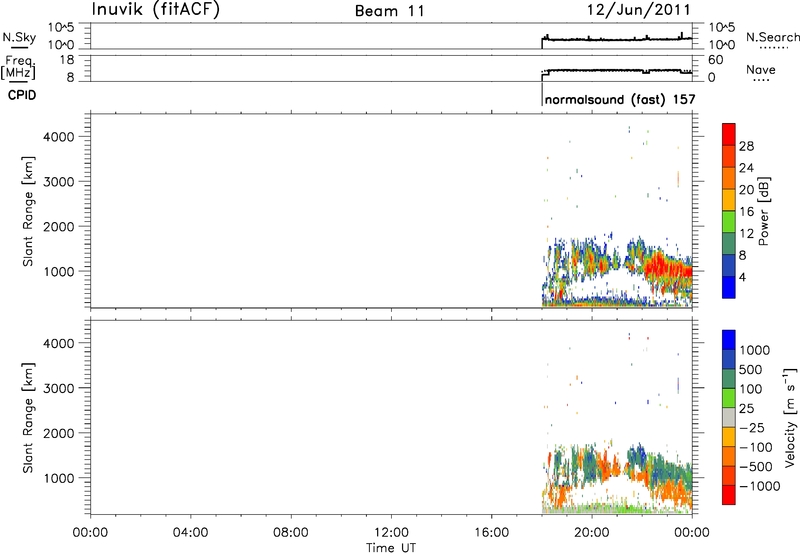Click the sky noise trace in top panel

tap(617, 39)
